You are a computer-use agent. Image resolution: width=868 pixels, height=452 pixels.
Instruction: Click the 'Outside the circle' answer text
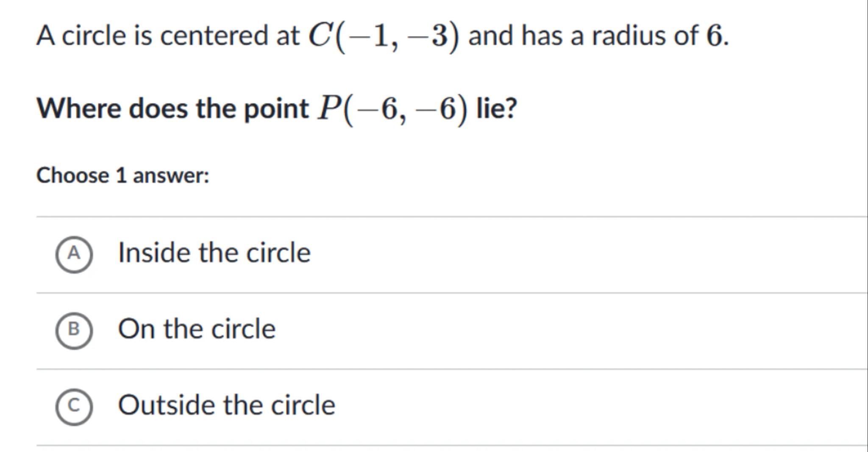226,405
